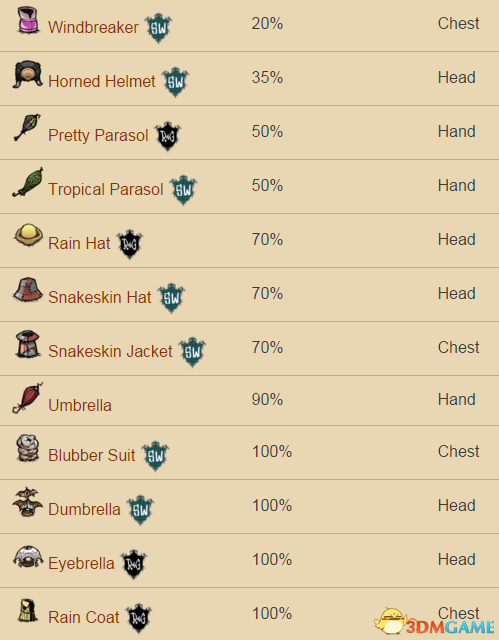The width and height of the screenshot is (499, 640).
Task: Click the Eyebrella item icon
Action: tap(28, 557)
